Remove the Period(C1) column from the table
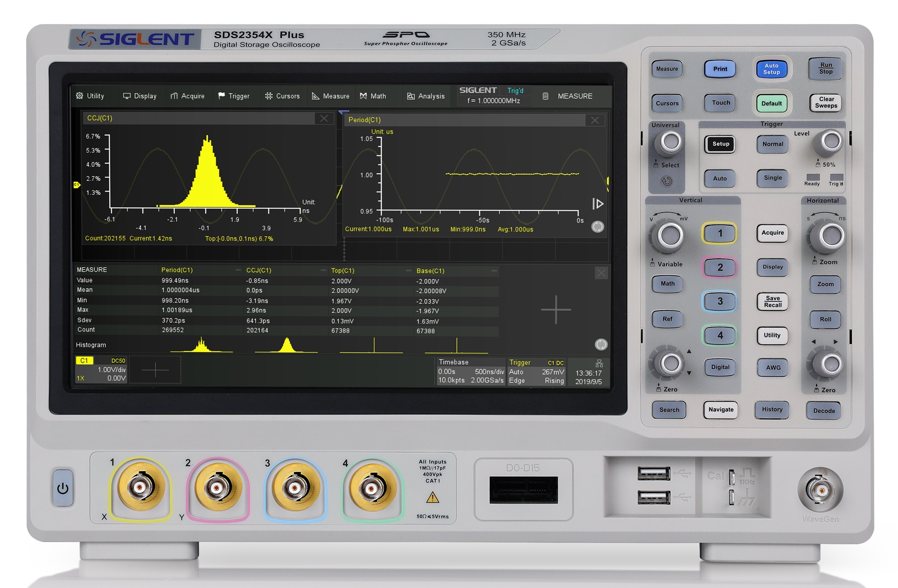Screen dimensions: 898x588 238,270
